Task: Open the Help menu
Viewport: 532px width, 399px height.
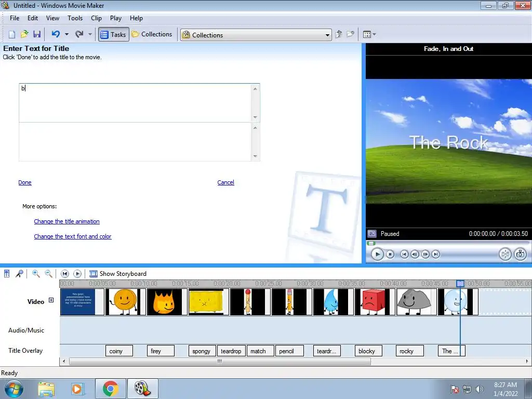Action: point(136,18)
